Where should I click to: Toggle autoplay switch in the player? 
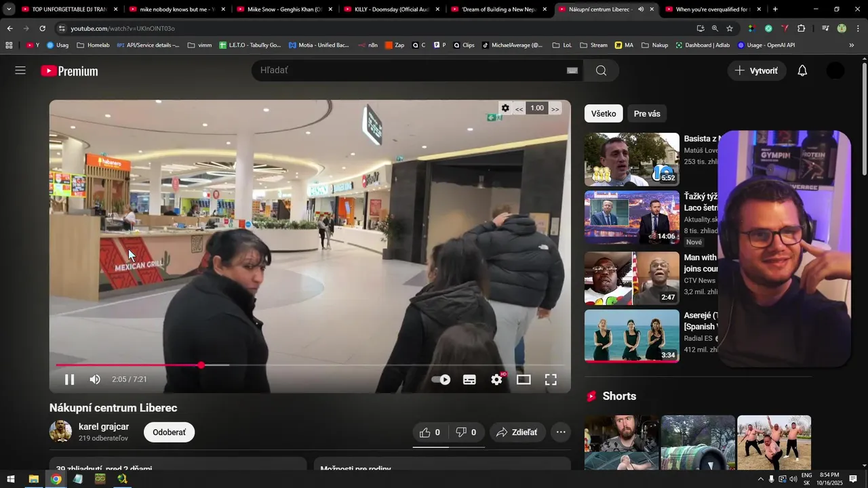click(441, 380)
